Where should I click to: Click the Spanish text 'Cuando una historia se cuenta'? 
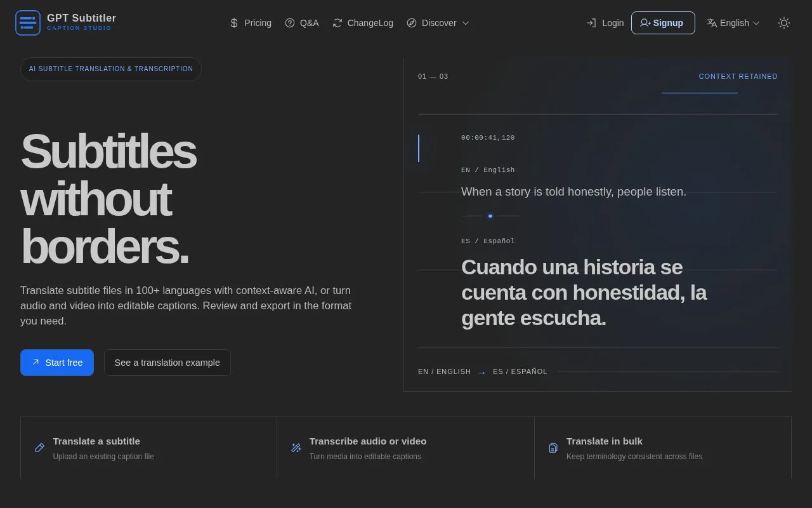coord(584,293)
